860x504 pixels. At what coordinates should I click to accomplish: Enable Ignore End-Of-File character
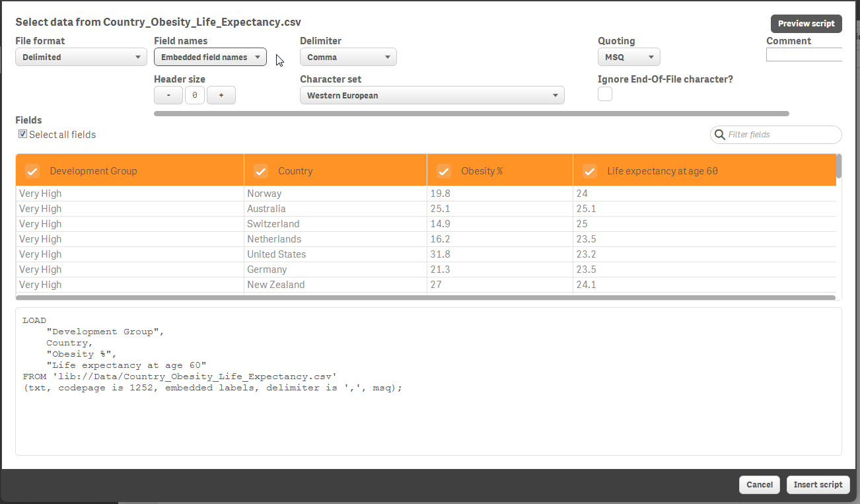(604, 94)
